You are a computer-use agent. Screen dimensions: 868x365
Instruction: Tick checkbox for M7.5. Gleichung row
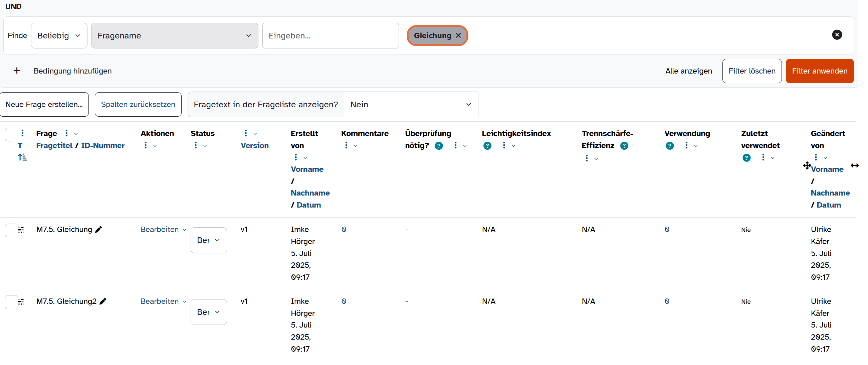pos(11,230)
